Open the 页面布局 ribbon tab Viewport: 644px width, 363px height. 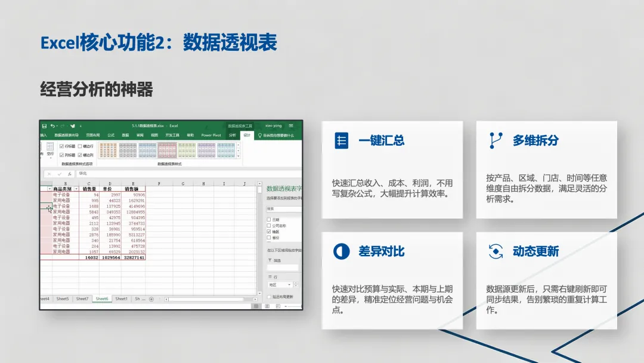coord(93,136)
